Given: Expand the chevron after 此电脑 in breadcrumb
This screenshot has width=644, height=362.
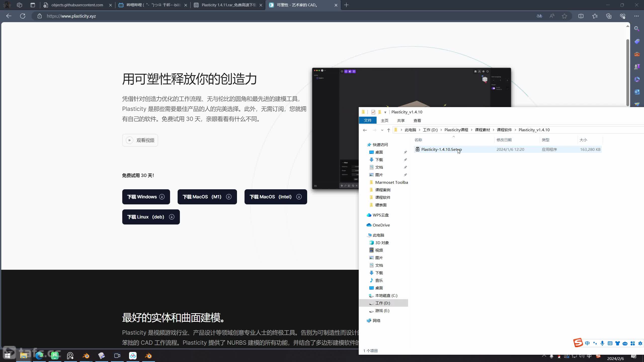Looking at the screenshot, I should [419, 130].
